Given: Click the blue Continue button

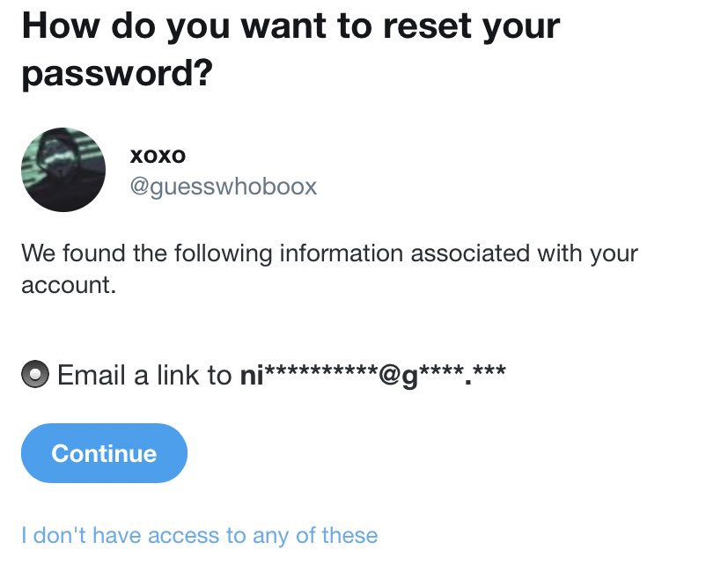Looking at the screenshot, I should click(x=104, y=453).
